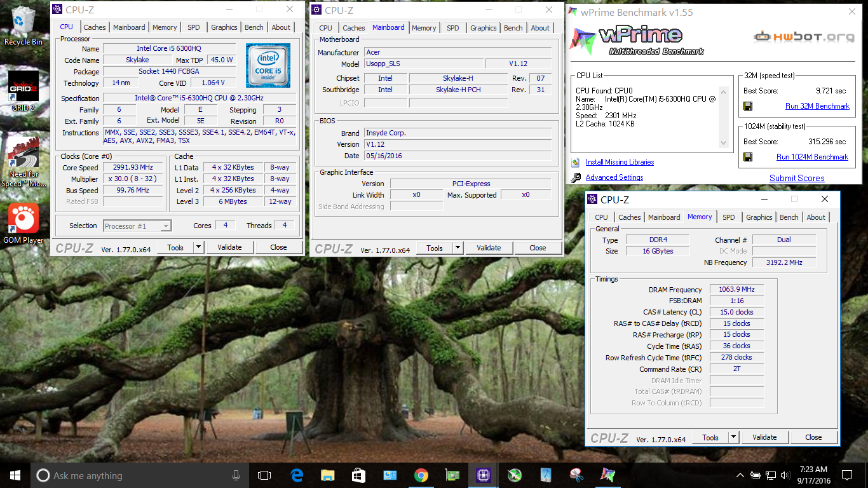Click the wPrime CPU List scrollbar down arrow
This screenshot has height=488, width=868.
point(723,144)
